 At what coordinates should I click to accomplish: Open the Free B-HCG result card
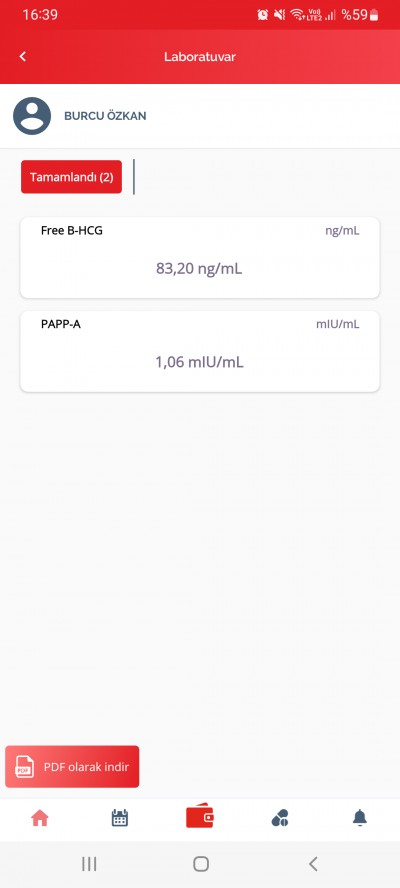tap(200, 258)
